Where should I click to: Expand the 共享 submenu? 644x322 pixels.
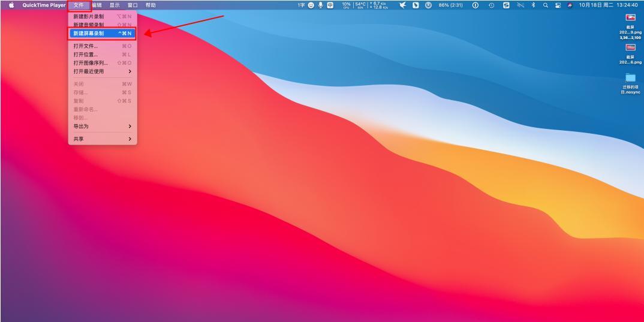click(x=103, y=139)
